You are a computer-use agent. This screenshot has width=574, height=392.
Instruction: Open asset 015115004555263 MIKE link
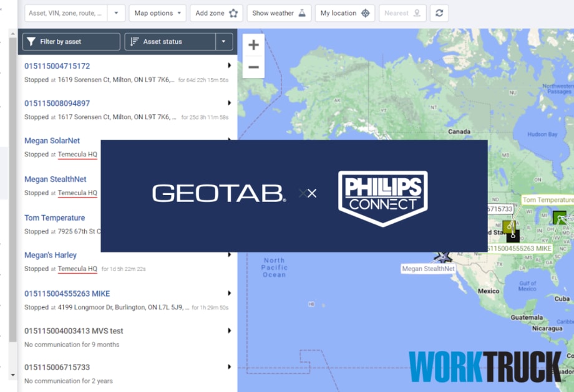[67, 294]
